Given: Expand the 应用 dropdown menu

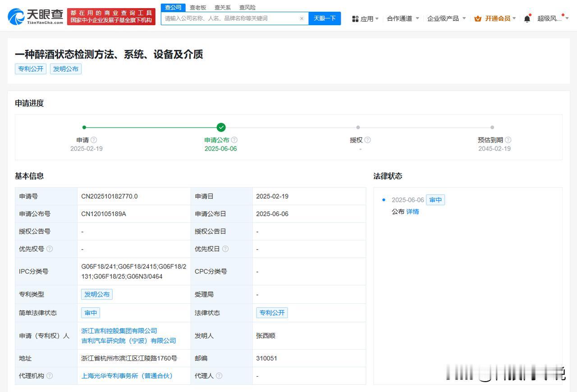Looking at the screenshot, I should pyautogui.click(x=366, y=18).
